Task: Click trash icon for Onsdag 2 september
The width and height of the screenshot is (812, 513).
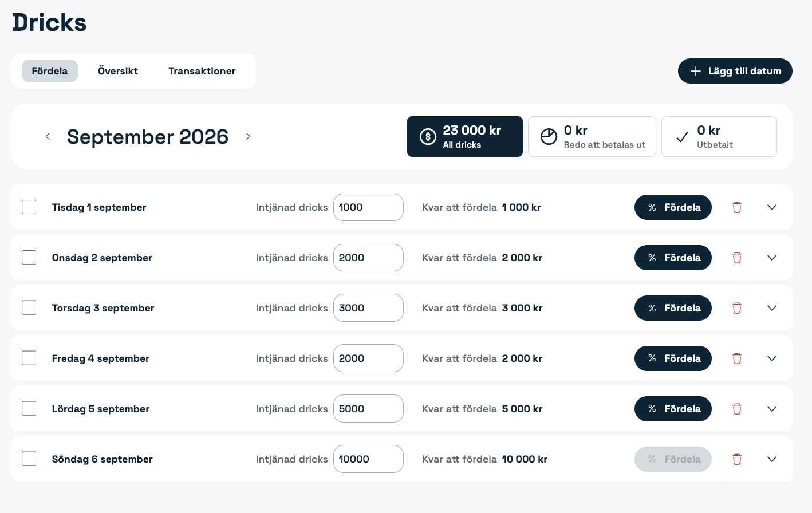Action: (x=737, y=258)
